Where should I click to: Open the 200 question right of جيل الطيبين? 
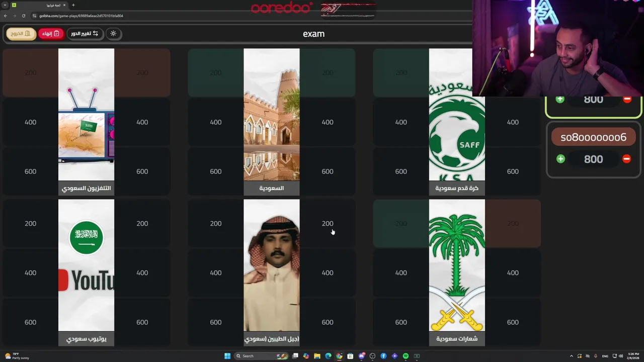(x=328, y=224)
